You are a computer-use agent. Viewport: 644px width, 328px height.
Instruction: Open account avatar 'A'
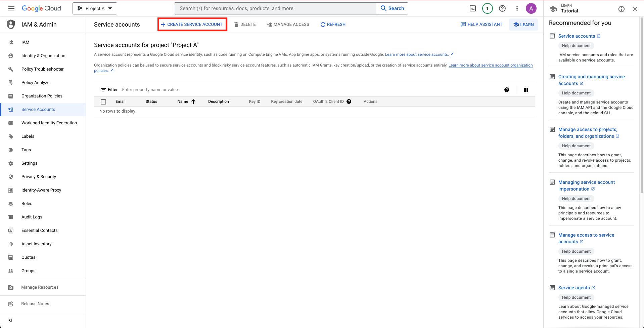[x=531, y=8]
